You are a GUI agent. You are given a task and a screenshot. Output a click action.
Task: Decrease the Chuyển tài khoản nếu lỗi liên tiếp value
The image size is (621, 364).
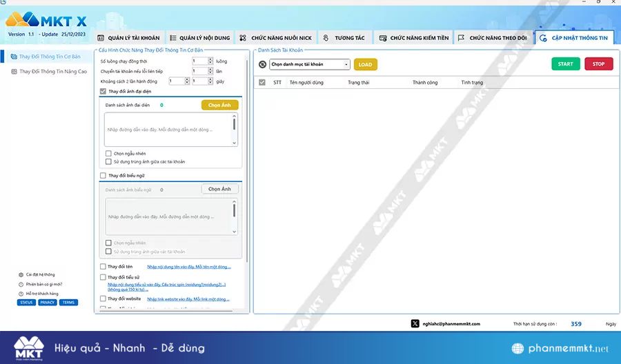(x=211, y=72)
